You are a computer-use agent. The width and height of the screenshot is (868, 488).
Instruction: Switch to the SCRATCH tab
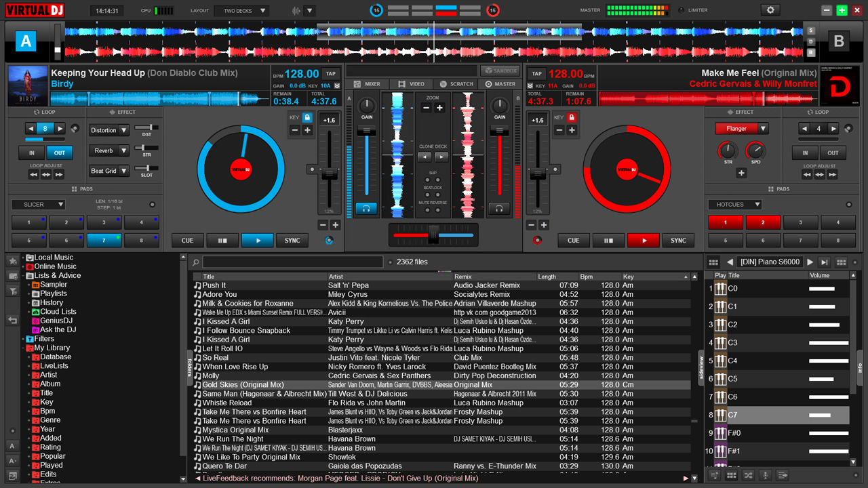tap(456, 84)
